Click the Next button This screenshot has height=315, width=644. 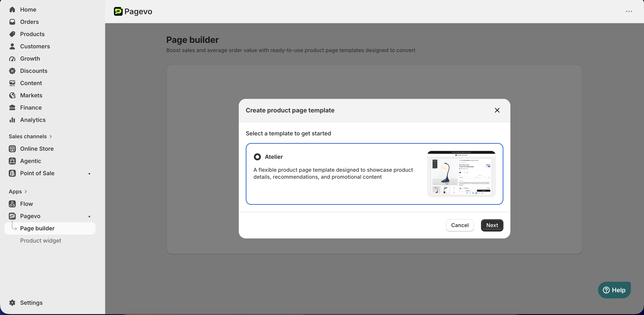(492, 225)
